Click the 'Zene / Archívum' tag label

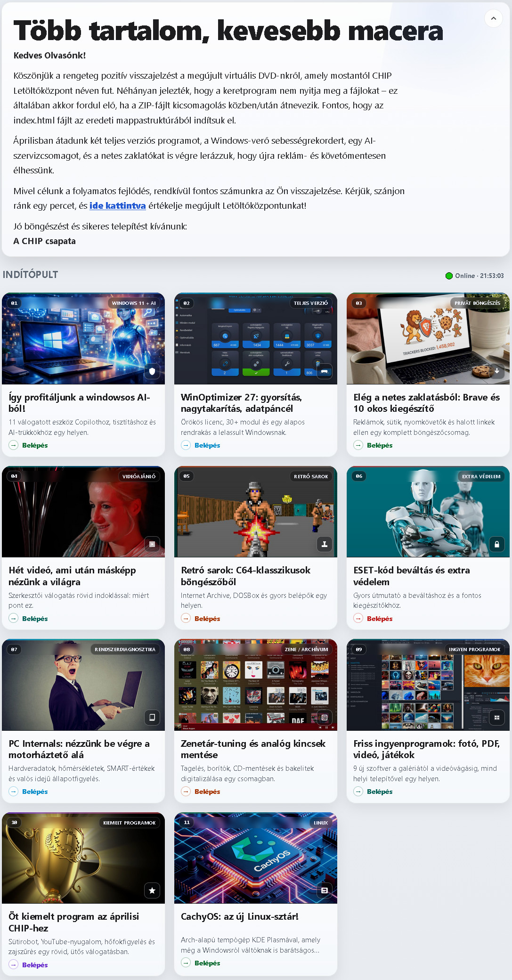[x=306, y=649]
